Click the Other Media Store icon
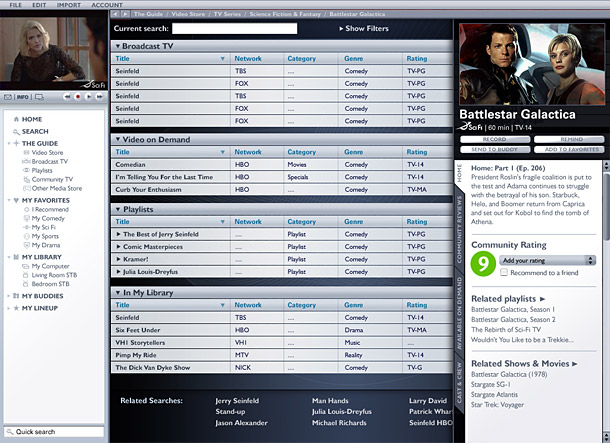 tap(26, 188)
